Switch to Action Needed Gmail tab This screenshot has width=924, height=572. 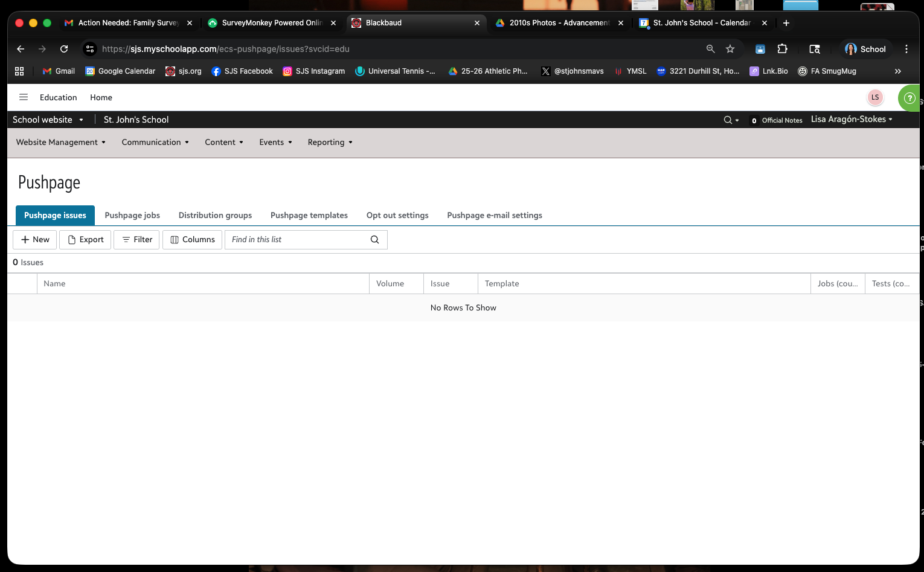pos(127,23)
